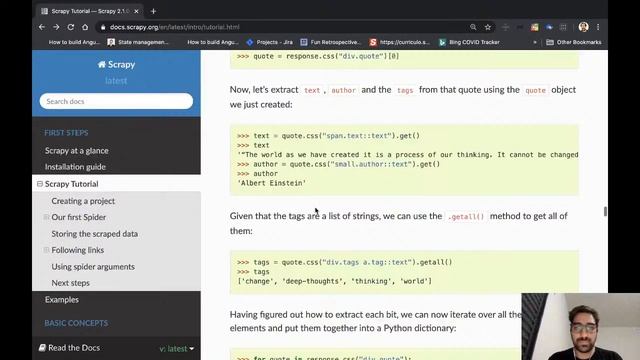Click the inline .getall() code

[466, 217]
